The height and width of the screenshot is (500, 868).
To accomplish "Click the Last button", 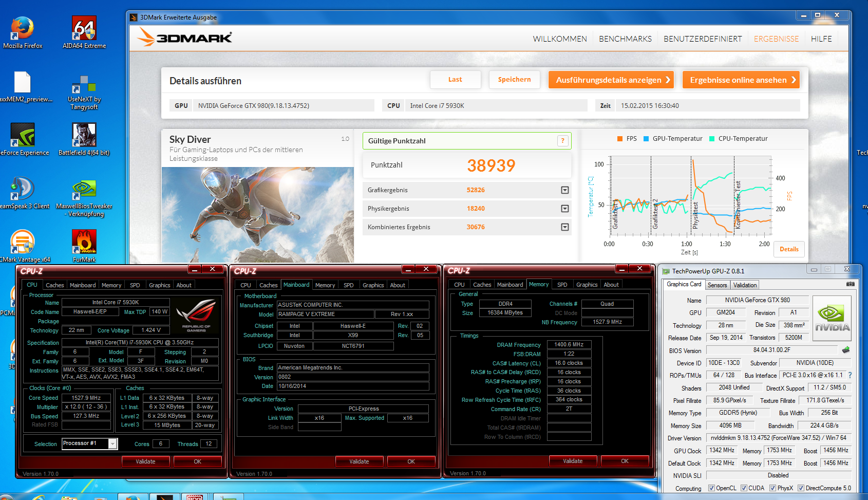I will (455, 80).
